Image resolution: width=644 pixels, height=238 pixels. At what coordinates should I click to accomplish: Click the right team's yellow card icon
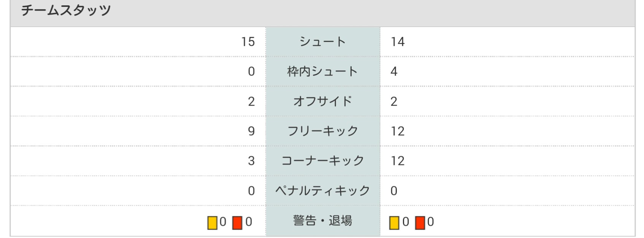(394, 222)
